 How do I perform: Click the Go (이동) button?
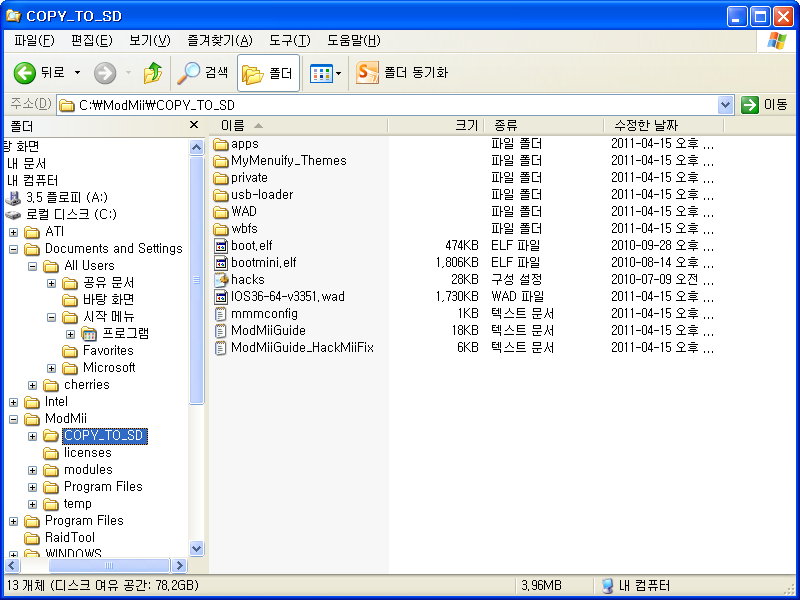tap(764, 105)
